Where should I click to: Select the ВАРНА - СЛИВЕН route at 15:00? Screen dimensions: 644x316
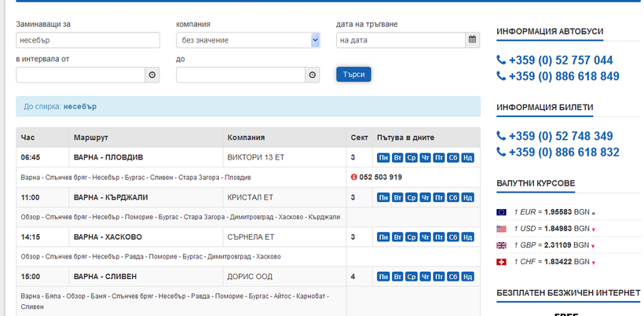pos(104,277)
